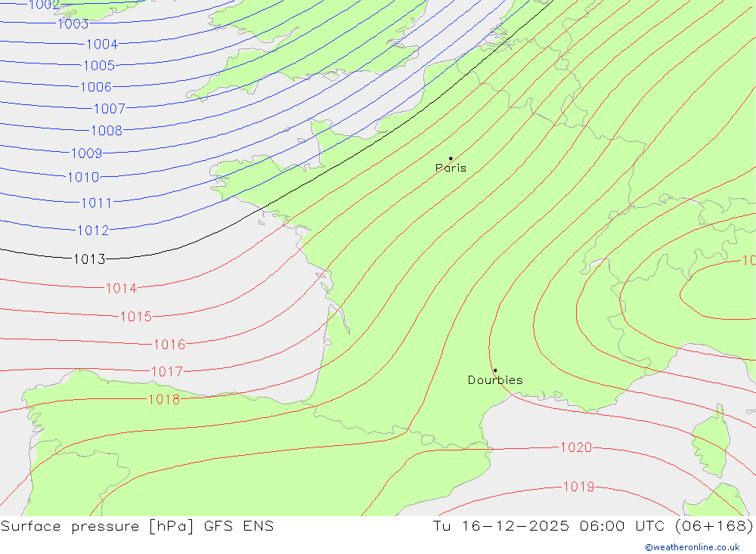Click the Dourbies location dot marker
This screenshot has width=756, height=554.
495,370
